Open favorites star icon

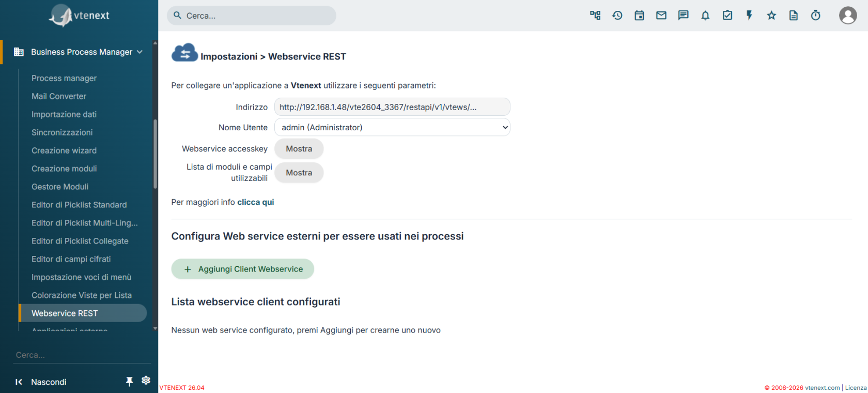pyautogui.click(x=771, y=16)
